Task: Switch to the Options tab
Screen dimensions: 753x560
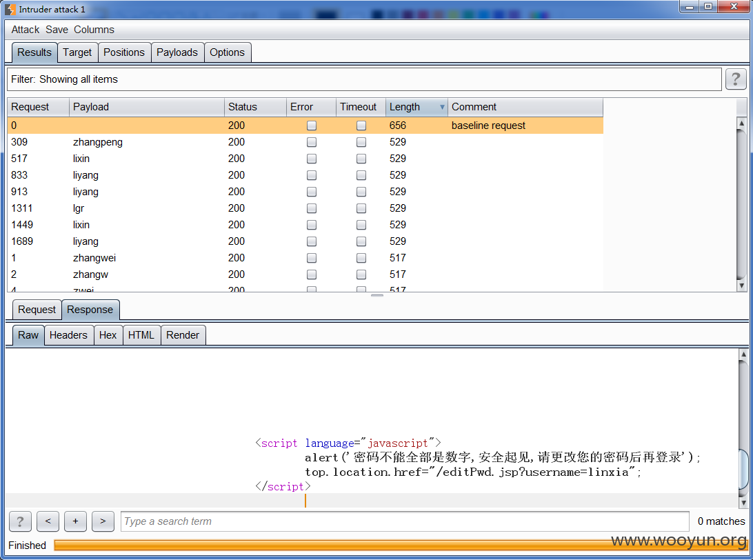Action: pyautogui.click(x=227, y=52)
